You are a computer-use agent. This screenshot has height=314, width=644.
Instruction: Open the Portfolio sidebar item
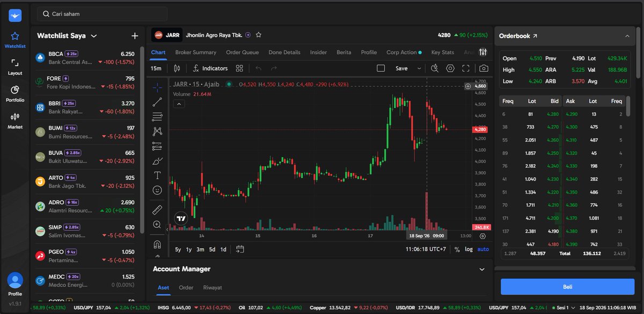[15, 94]
